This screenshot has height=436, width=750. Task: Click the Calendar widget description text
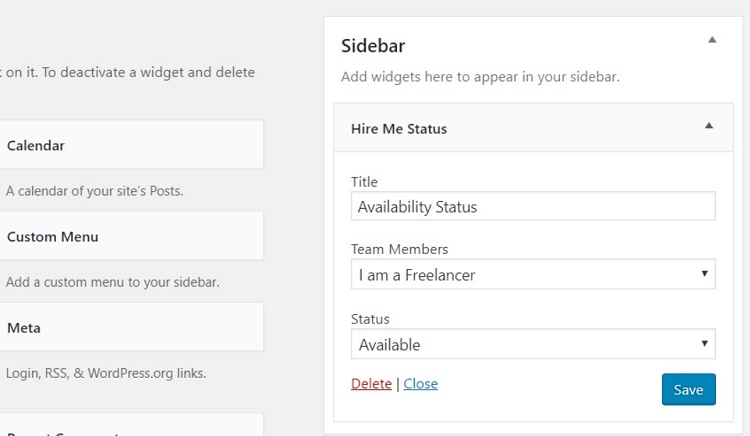(x=94, y=191)
